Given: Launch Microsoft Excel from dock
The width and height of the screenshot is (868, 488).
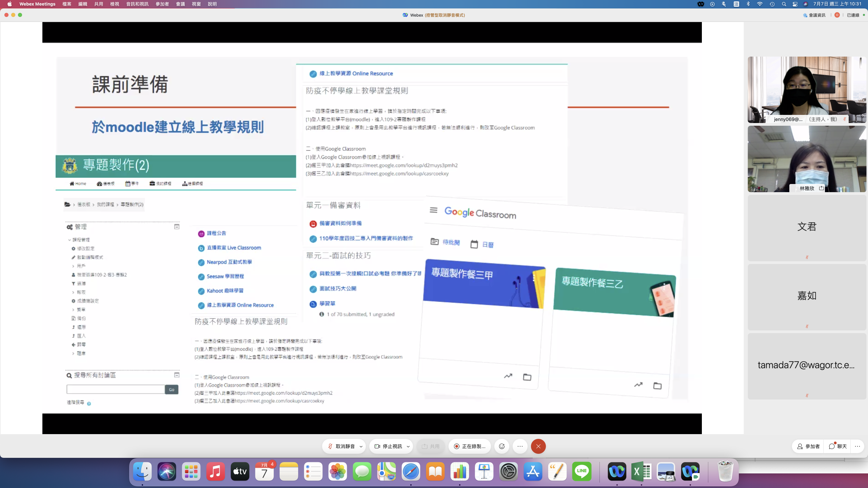Looking at the screenshot, I should (641, 471).
